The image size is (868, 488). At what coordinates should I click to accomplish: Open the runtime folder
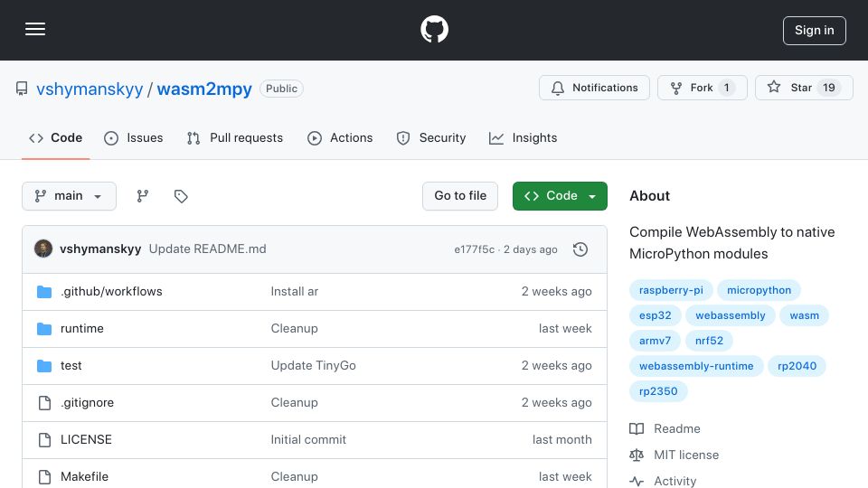tap(82, 329)
